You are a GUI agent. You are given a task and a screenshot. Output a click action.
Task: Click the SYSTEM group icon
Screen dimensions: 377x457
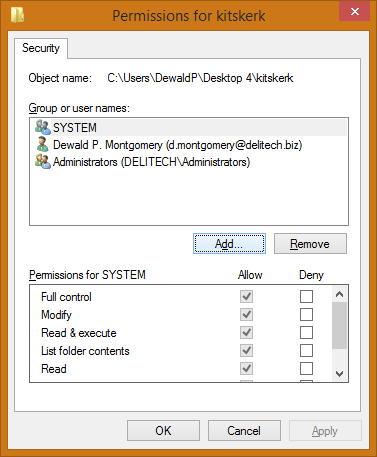click(x=43, y=127)
